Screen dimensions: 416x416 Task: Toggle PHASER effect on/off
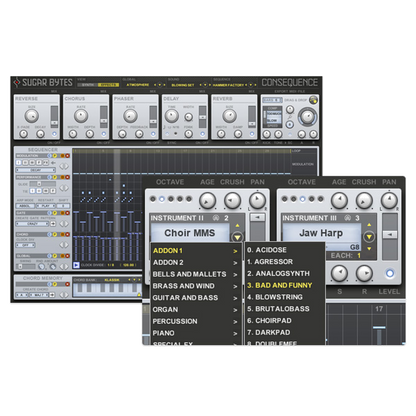point(153,134)
